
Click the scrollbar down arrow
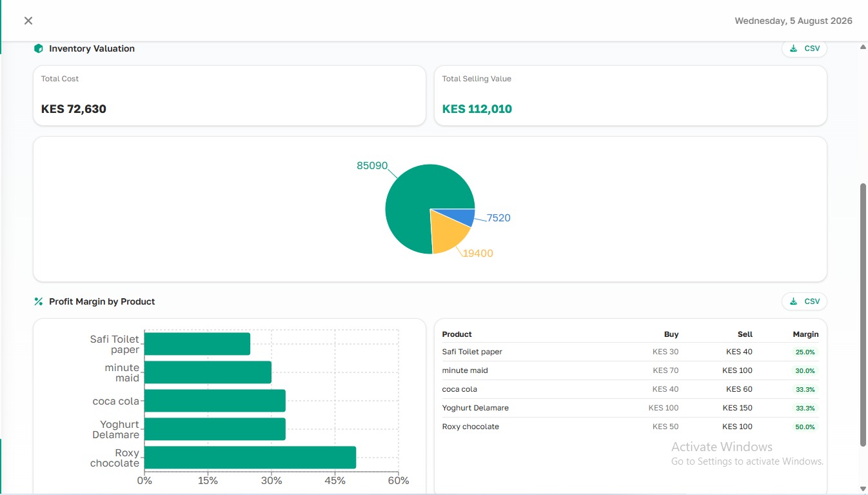[x=863, y=489]
